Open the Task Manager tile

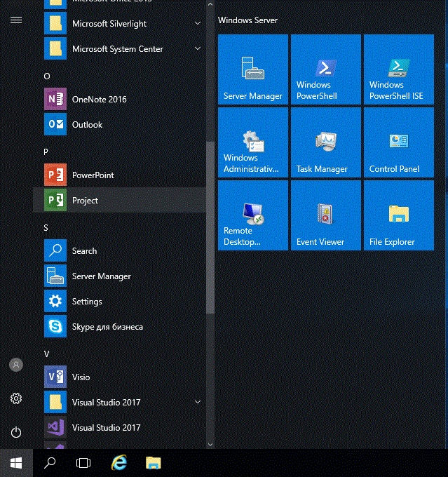coord(326,142)
